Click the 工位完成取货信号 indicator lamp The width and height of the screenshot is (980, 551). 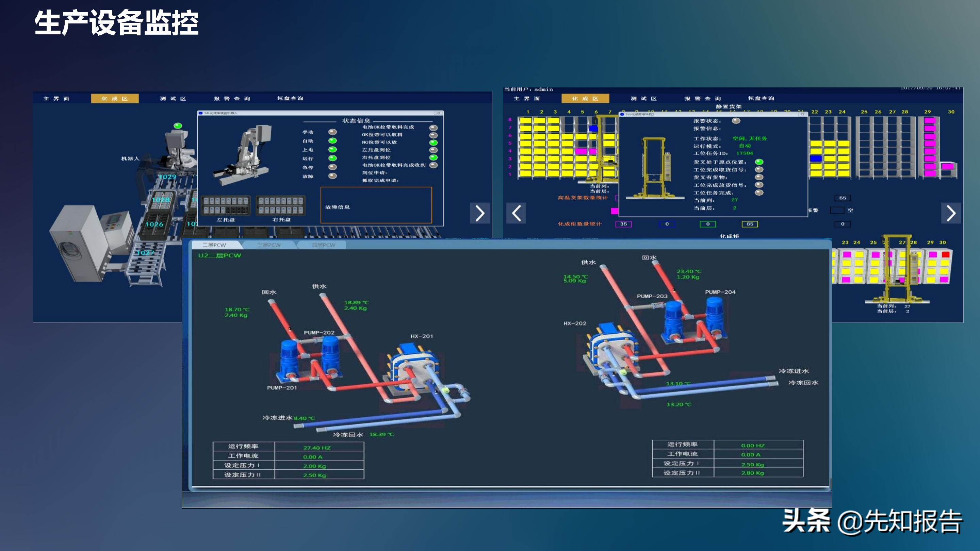coord(759,170)
